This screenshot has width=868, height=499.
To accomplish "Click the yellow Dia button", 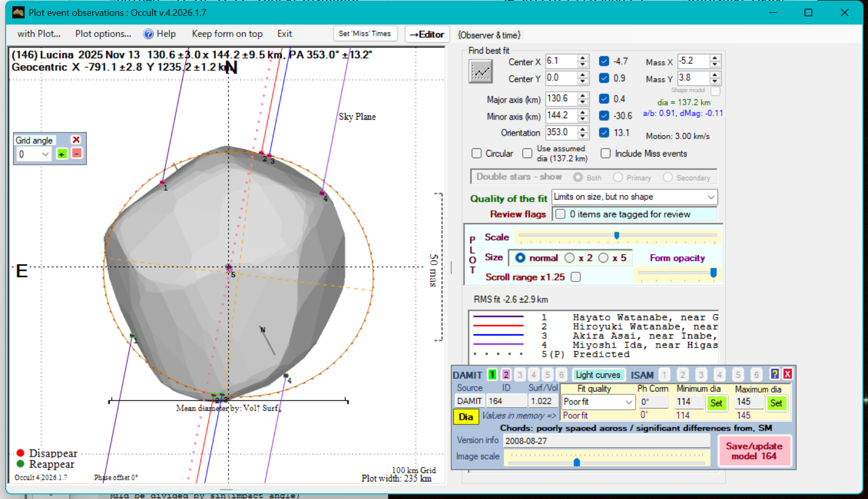I will point(466,417).
